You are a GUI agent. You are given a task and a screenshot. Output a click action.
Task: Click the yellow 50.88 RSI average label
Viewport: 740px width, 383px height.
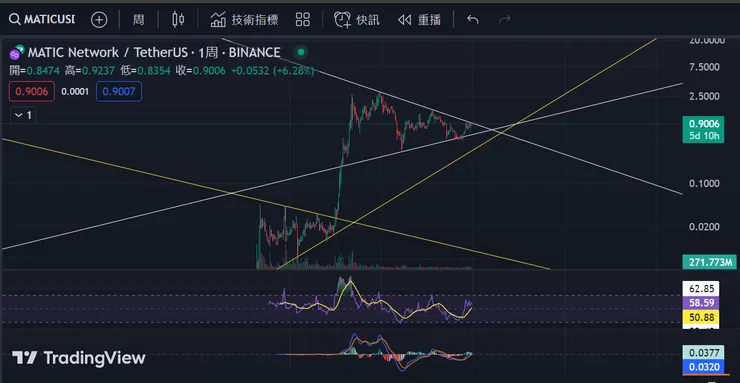tap(701, 317)
